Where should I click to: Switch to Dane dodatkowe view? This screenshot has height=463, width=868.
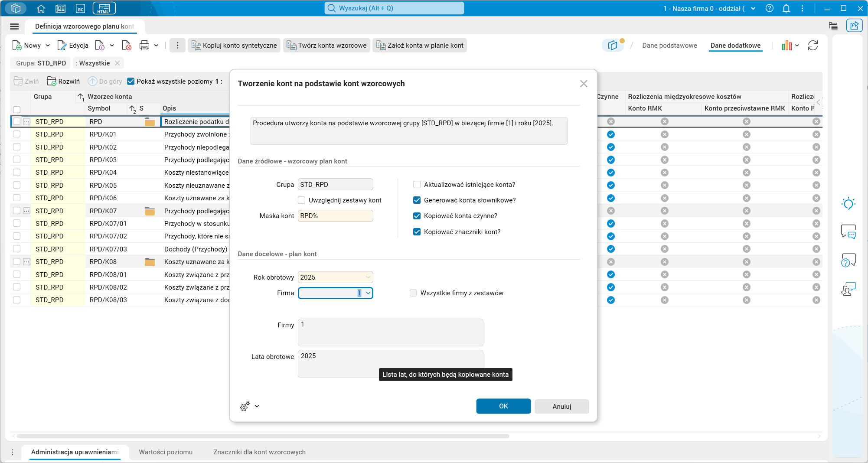[x=735, y=46]
